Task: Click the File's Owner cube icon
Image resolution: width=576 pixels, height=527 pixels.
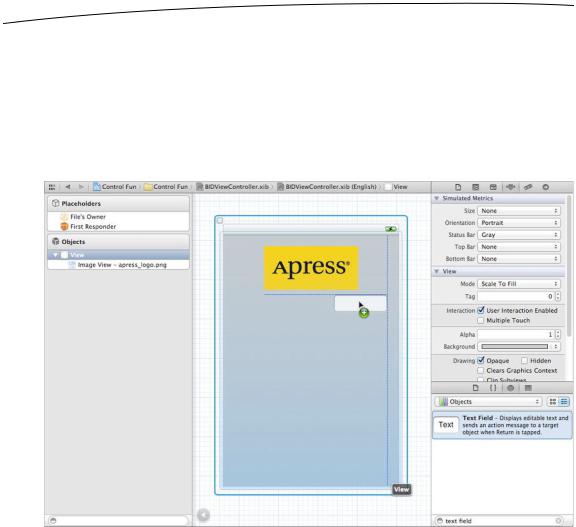Action: 64,217
